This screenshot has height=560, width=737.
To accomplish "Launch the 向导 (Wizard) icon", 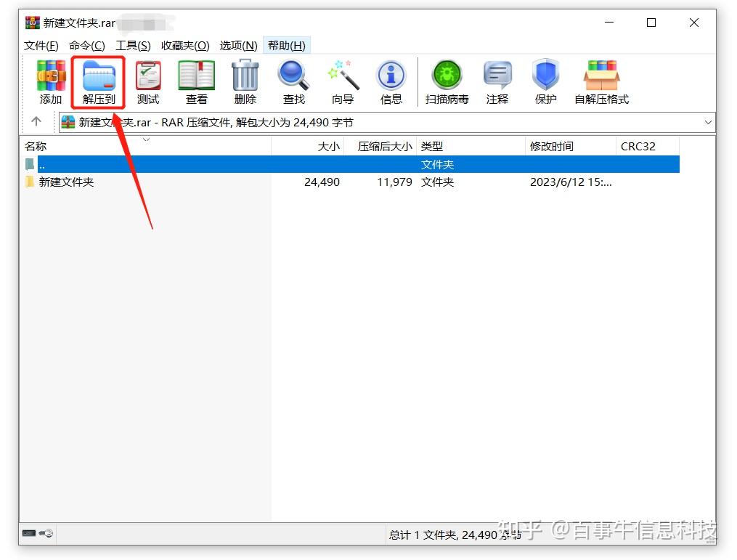I will (342, 80).
